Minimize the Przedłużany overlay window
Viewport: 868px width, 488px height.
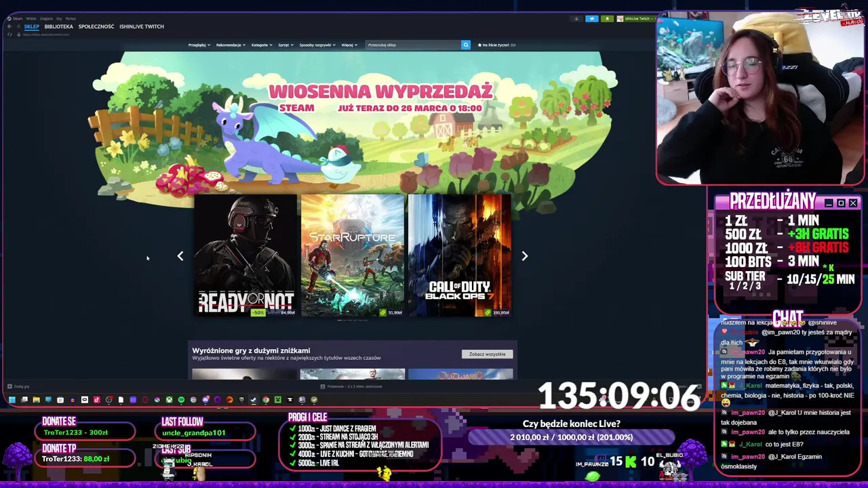tap(829, 203)
